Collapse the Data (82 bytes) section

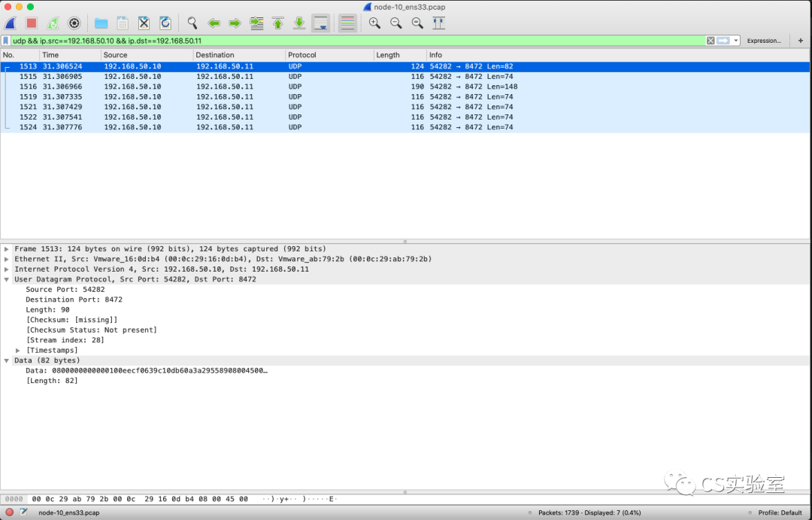7,360
